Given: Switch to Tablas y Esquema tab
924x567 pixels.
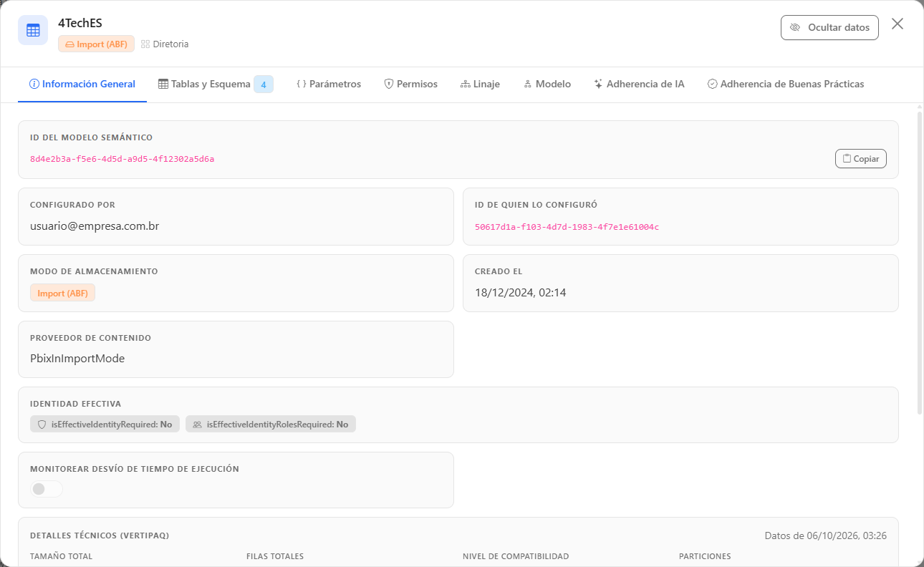Looking at the screenshot, I should point(216,84).
